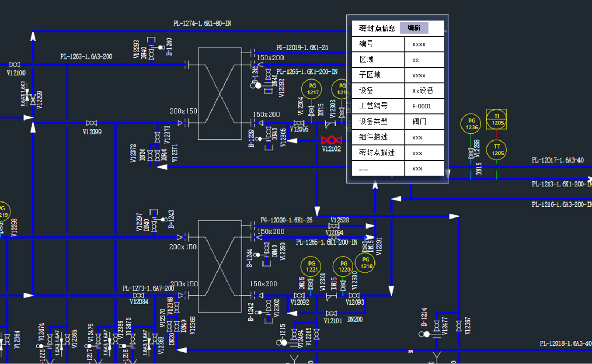
Task: Select the TI 1205 indicator symbol
Action: (497, 119)
